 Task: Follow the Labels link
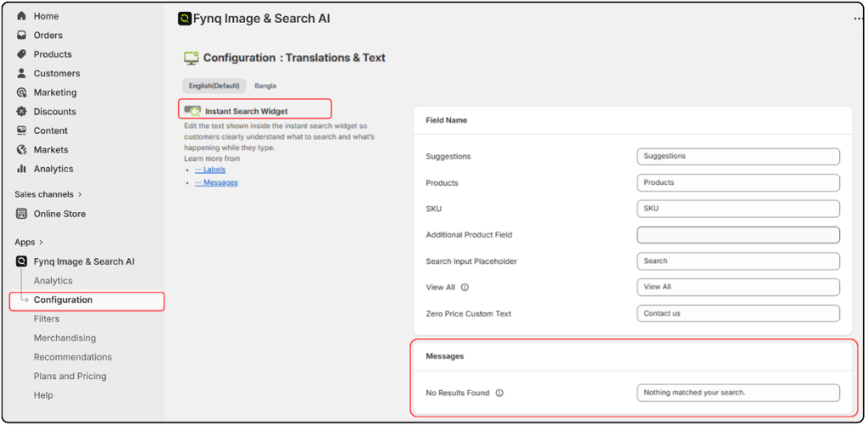point(210,170)
